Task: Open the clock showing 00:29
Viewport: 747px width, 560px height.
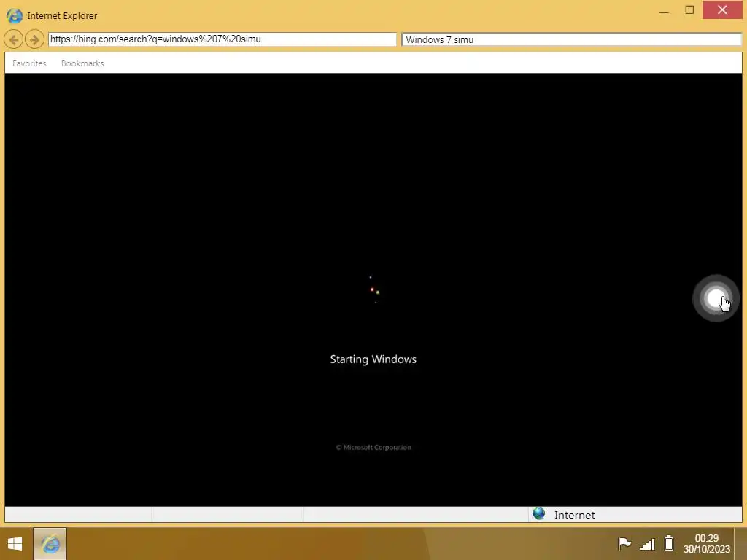Action: [x=706, y=543]
